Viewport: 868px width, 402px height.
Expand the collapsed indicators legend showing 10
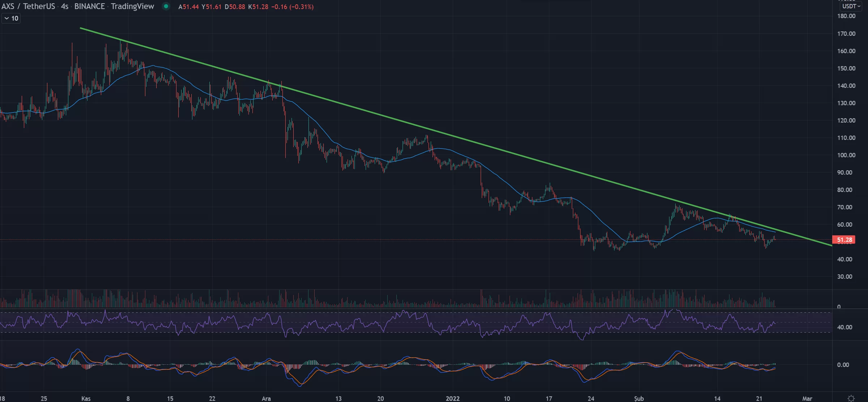tap(11, 18)
